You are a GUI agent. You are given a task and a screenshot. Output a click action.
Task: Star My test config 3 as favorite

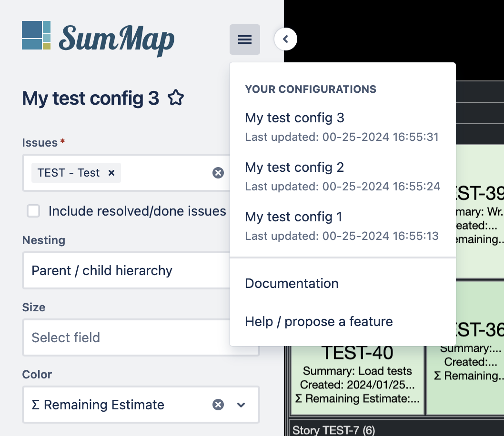[176, 98]
